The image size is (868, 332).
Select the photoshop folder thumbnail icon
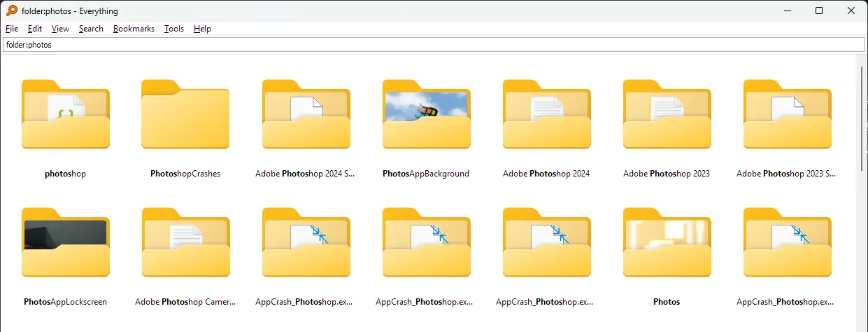pos(65,114)
